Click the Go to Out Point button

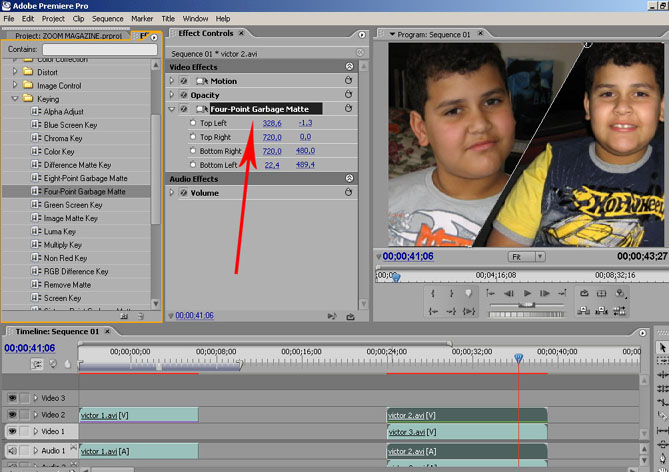point(450,311)
